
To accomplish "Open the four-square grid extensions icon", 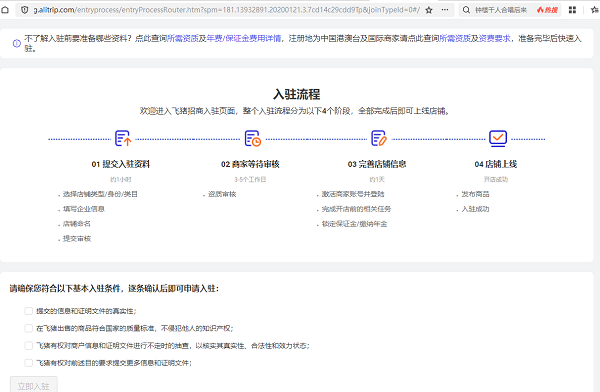I will pos(572,10).
